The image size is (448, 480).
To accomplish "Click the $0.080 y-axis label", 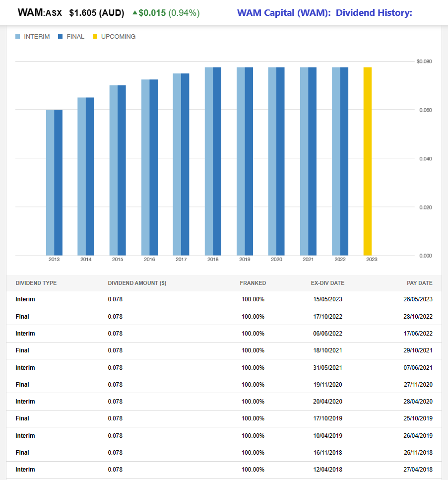I will click(424, 62).
